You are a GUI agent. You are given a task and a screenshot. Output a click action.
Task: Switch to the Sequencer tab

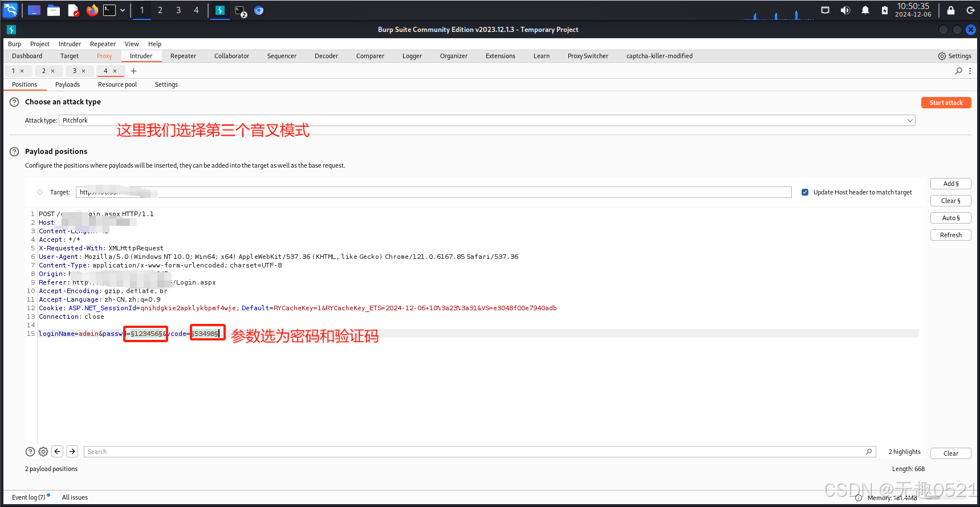pos(282,56)
